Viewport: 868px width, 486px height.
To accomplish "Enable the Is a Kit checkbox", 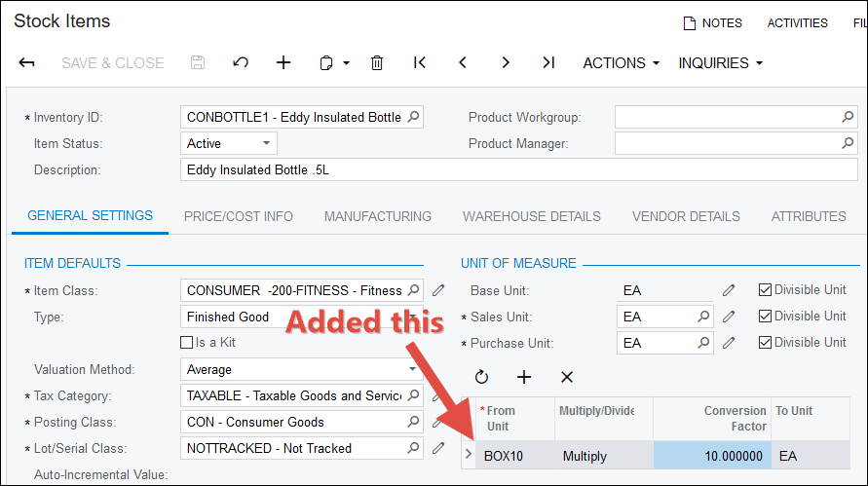I will [x=187, y=343].
